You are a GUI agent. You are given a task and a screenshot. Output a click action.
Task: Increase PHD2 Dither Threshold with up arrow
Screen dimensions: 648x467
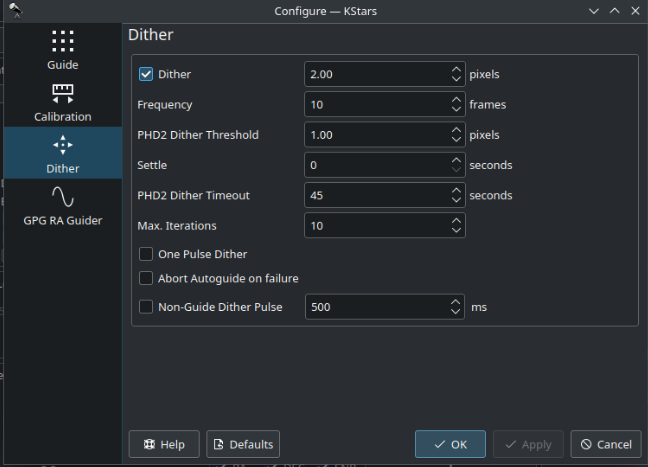coord(456,130)
